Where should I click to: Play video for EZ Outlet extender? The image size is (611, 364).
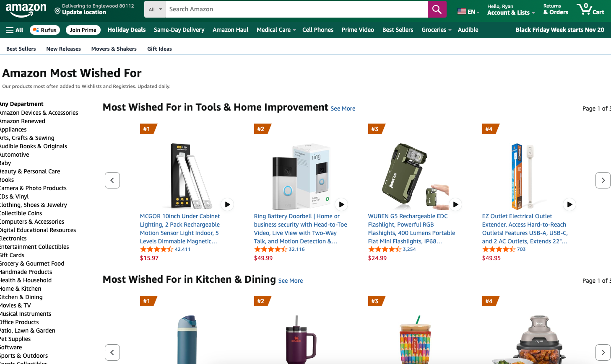tap(569, 204)
